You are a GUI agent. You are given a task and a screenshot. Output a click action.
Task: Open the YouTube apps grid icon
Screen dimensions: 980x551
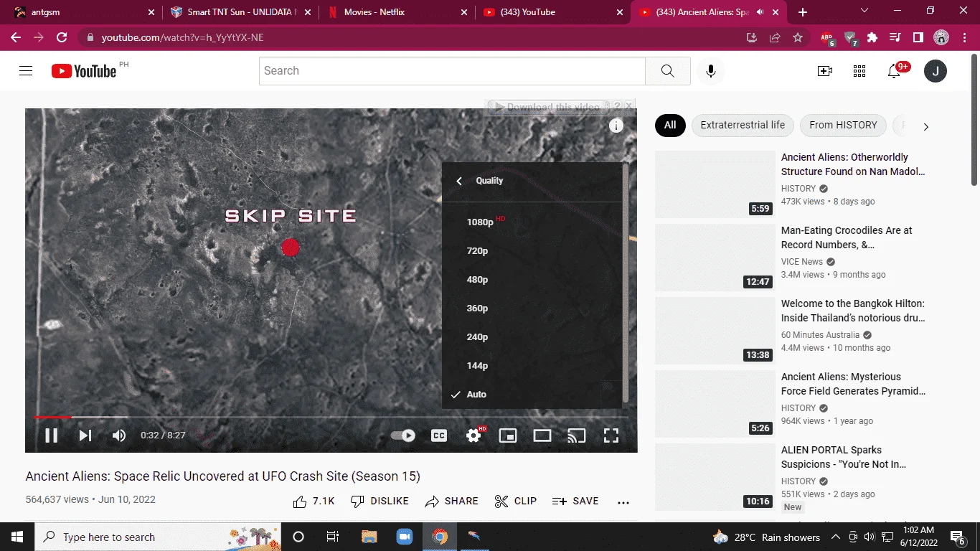859,71
